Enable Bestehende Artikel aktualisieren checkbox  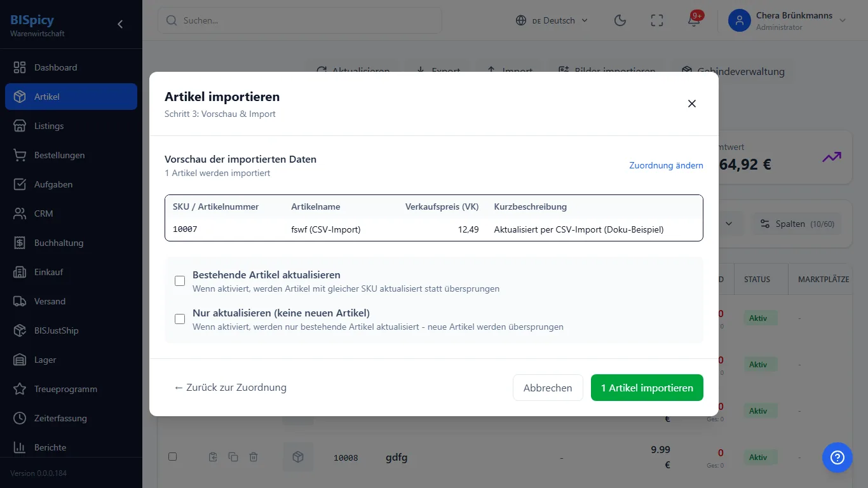(x=180, y=281)
